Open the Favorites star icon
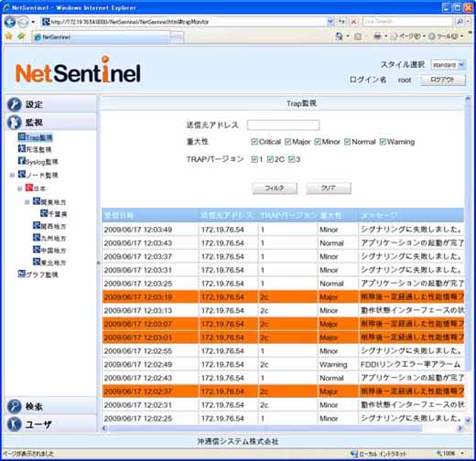476x461 pixels. pos(8,37)
